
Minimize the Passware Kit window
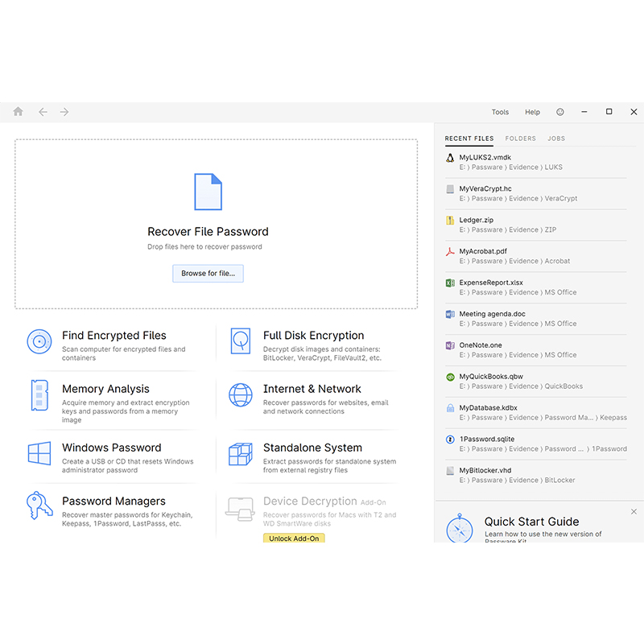point(584,112)
